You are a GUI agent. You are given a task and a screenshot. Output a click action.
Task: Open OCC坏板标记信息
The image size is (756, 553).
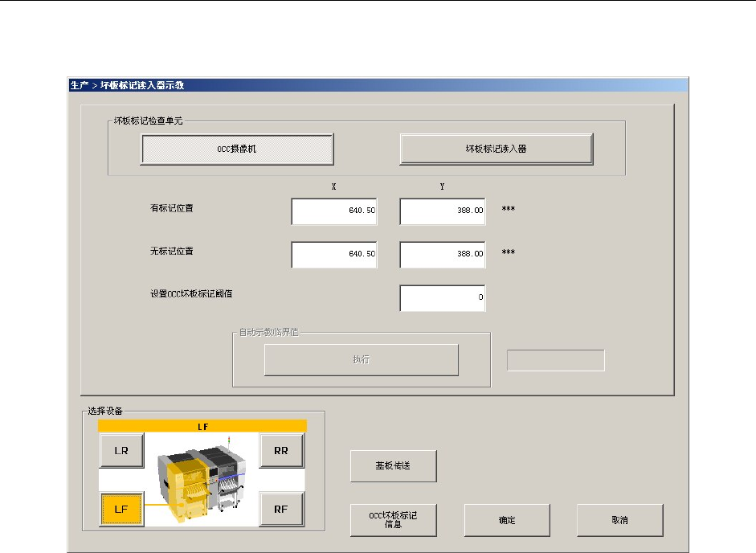(x=394, y=520)
